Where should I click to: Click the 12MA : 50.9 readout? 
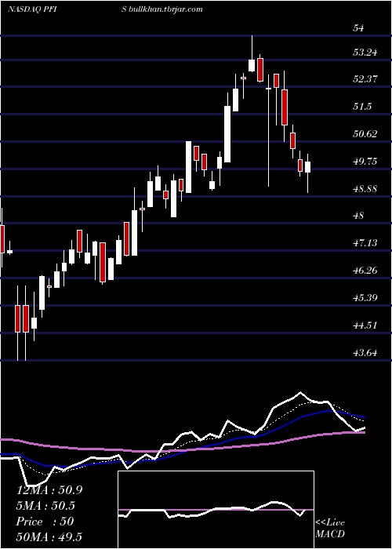click(x=49, y=490)
